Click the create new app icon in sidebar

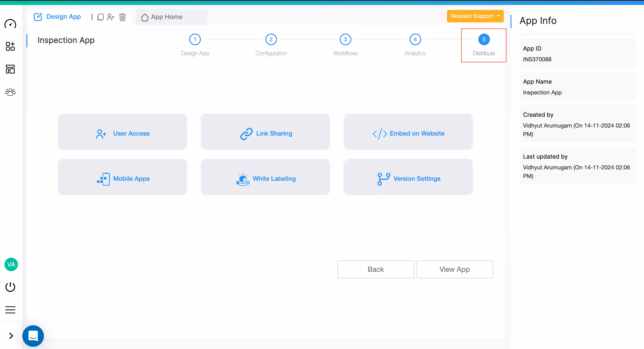pyautogui.click(x=10, y=47)
